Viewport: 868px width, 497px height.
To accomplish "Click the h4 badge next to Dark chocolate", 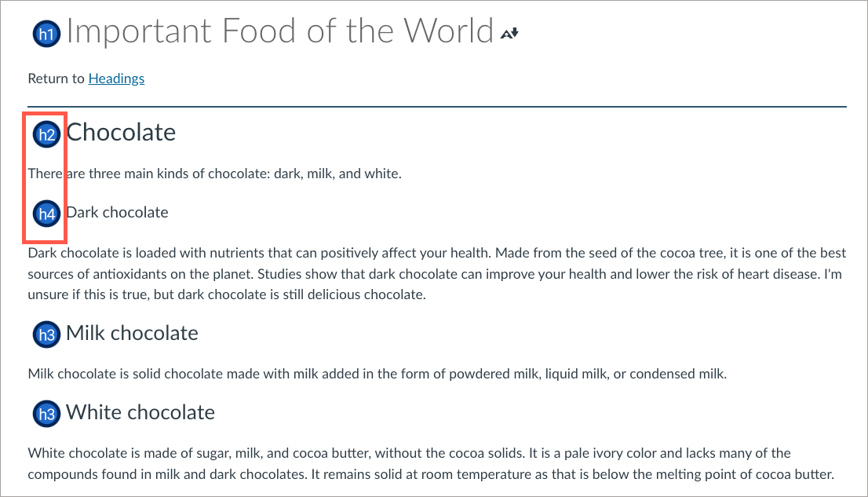I will tap(46, 214).
